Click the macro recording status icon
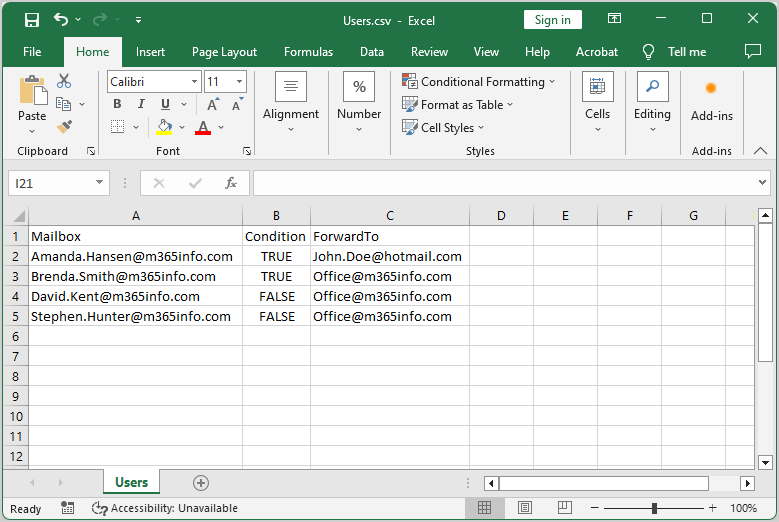Viewport: 779px width, 522px height. point(68,508)
